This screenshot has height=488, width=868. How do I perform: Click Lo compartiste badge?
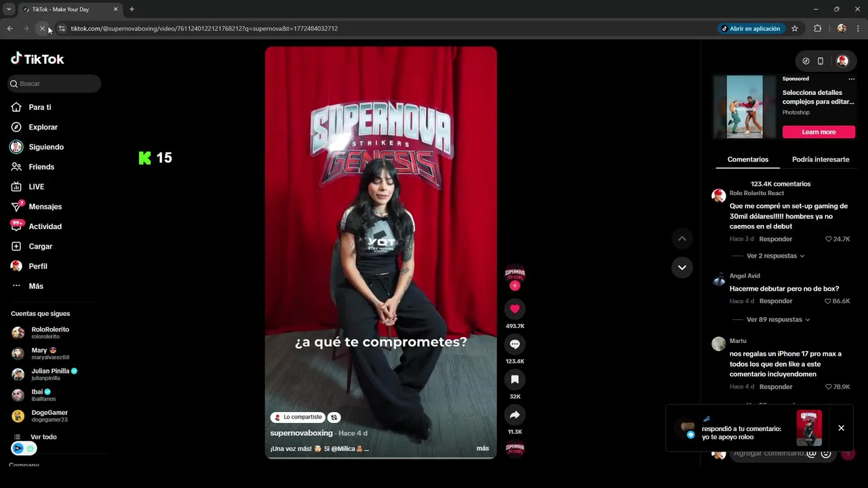point(298,418)
